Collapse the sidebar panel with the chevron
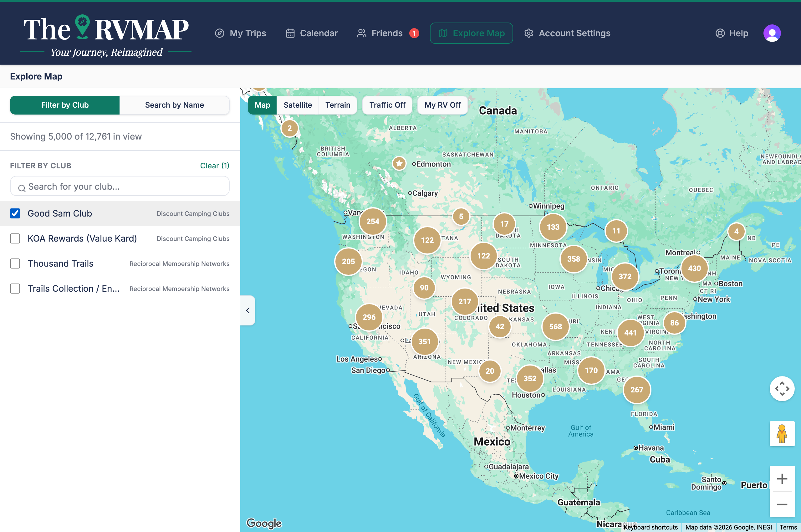 [x=248, y=310]
